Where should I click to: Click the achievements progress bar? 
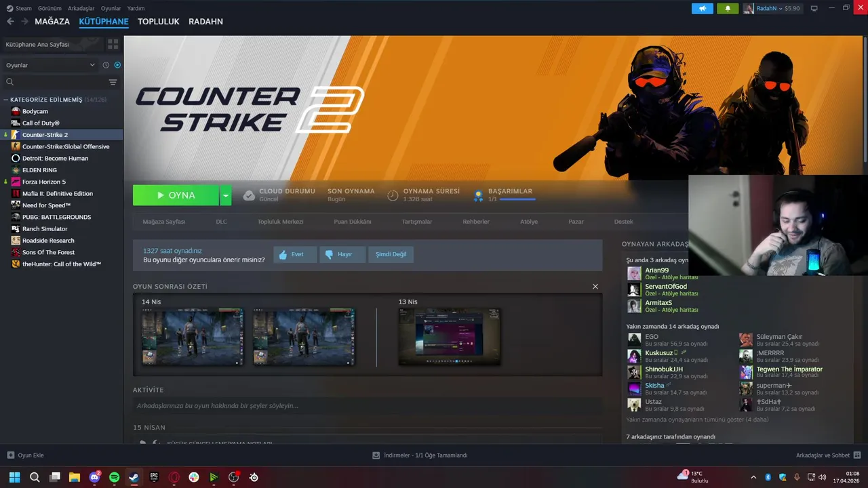(x=517, y=199)
